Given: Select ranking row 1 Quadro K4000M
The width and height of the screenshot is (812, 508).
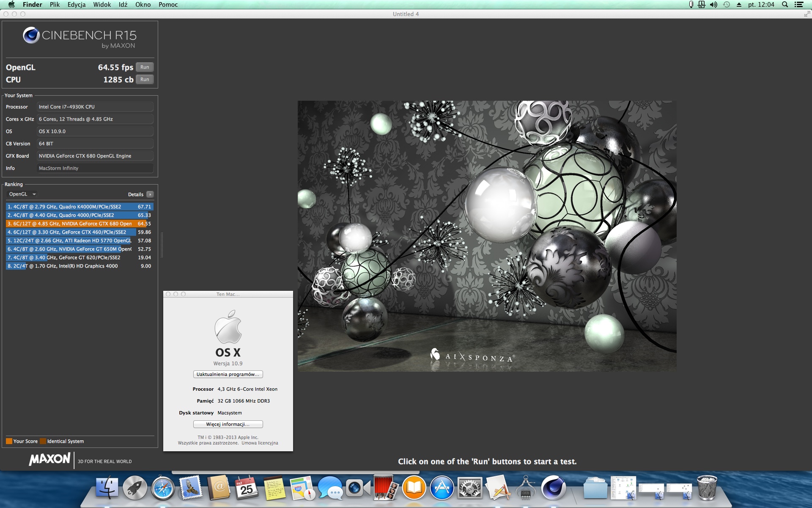Looking at the screenshot, I should click(x=80, y=207).
